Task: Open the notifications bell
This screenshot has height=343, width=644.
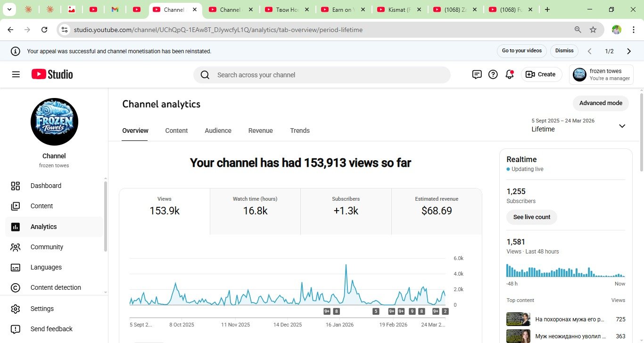Action: (x=509, y=74)
